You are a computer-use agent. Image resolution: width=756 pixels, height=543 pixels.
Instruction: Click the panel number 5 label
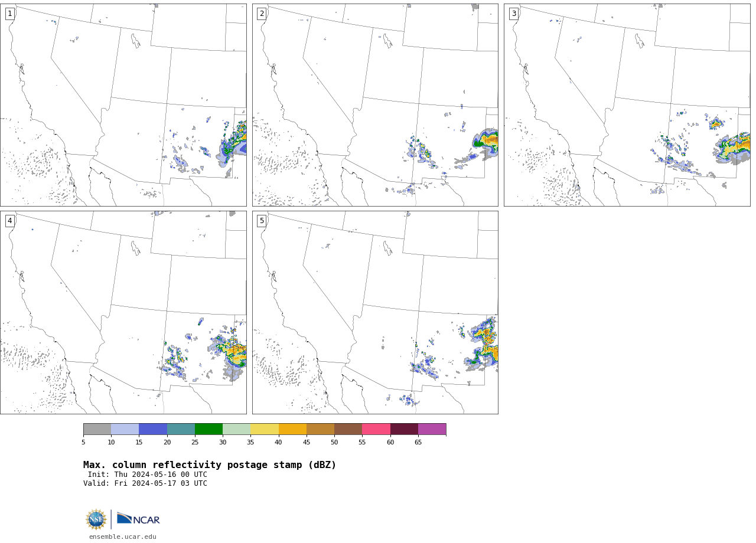click(262, 221)
